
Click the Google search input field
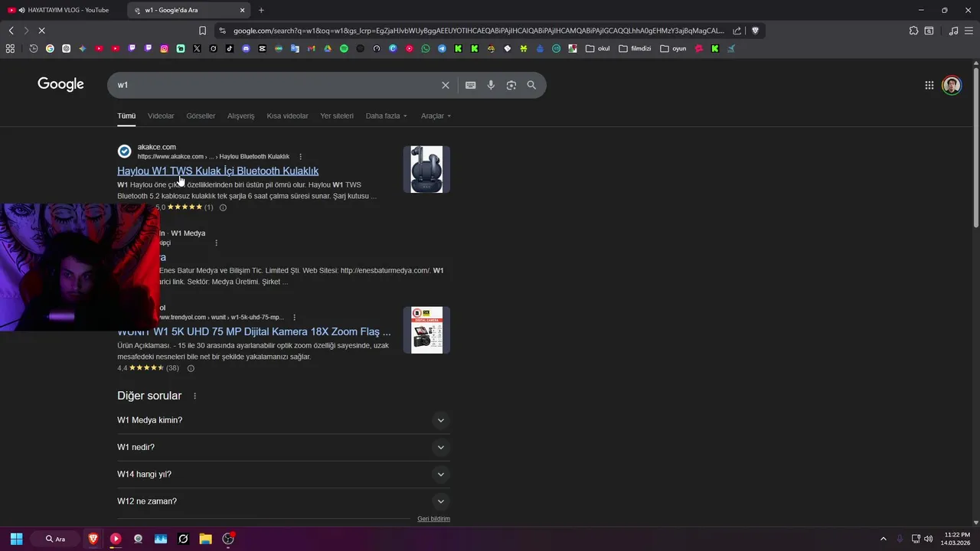276,85
